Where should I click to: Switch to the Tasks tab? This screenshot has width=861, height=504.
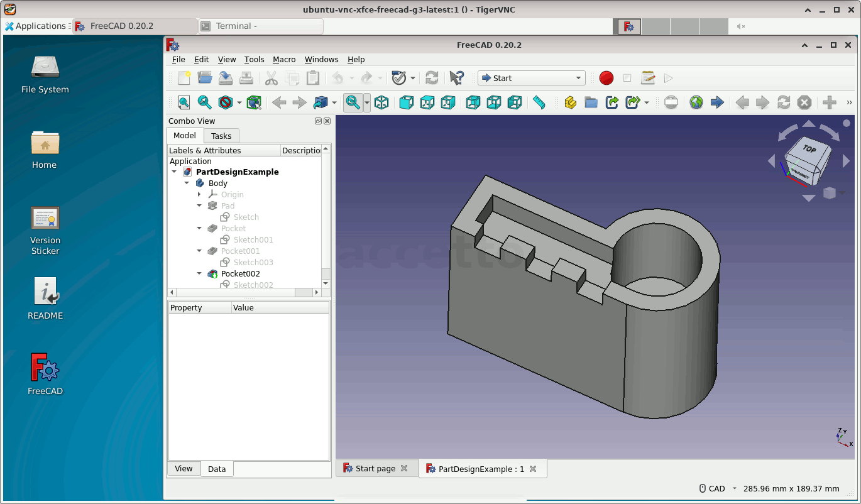(x=221, y=136)
